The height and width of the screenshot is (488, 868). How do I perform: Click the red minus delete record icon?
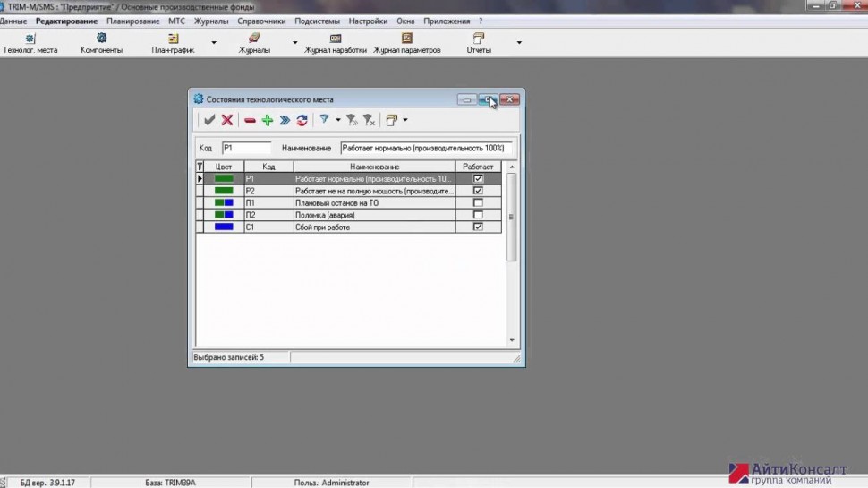click(x=250, y=120)
